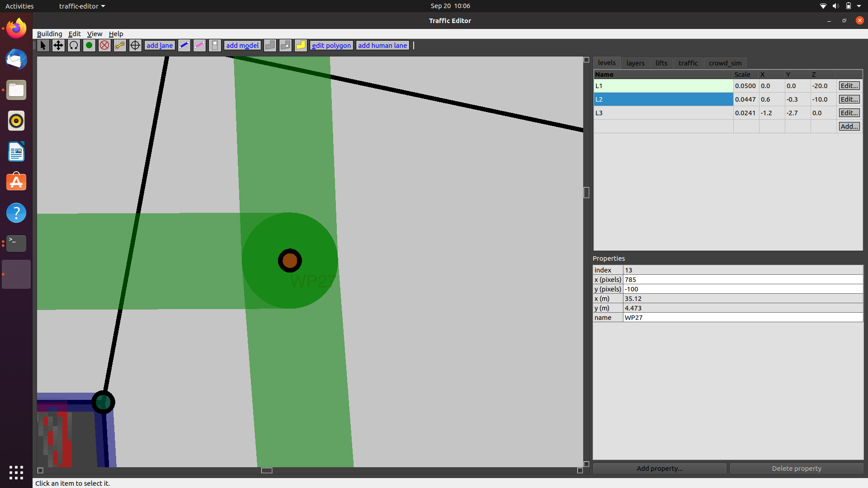Open the Building menu
This screenshot has width=868, height=488.
[49, 34]
